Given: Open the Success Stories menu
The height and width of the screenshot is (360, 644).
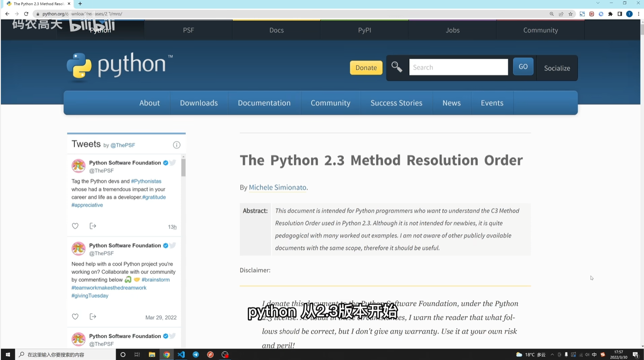Looking at the screenshot, I should tap(396, 103).
